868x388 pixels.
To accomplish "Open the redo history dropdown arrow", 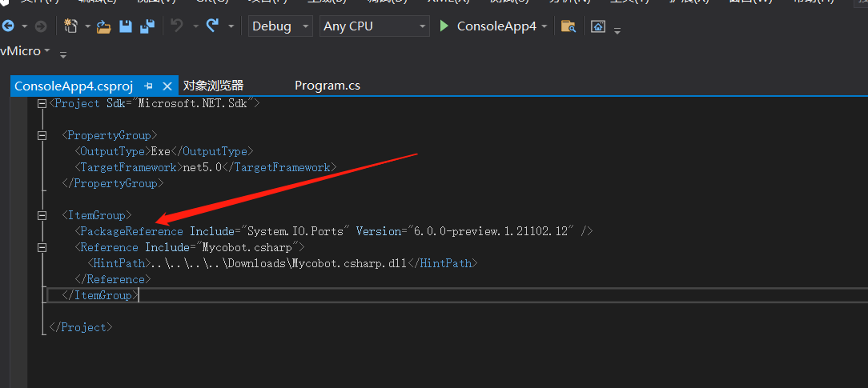I will (x=231, y=26).
